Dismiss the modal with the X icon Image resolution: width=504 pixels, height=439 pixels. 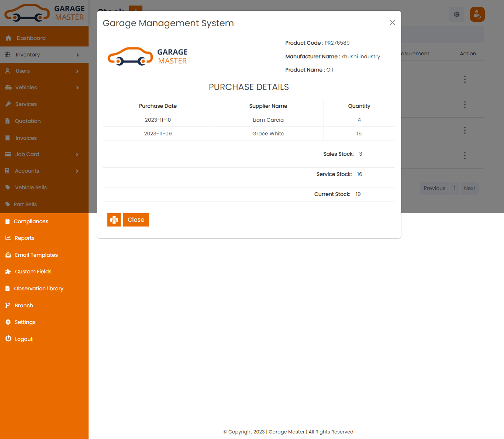[392, 23]
